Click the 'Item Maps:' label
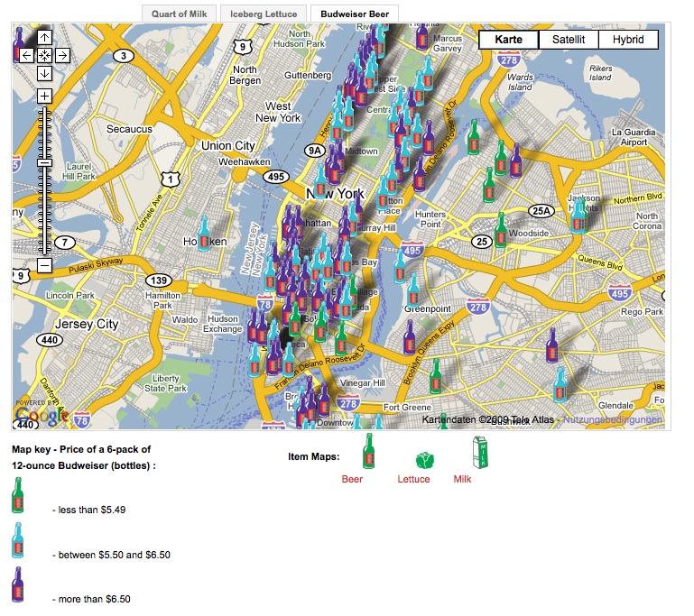Image resolution: width=694 pixels, height=616 pixels. 314,456
